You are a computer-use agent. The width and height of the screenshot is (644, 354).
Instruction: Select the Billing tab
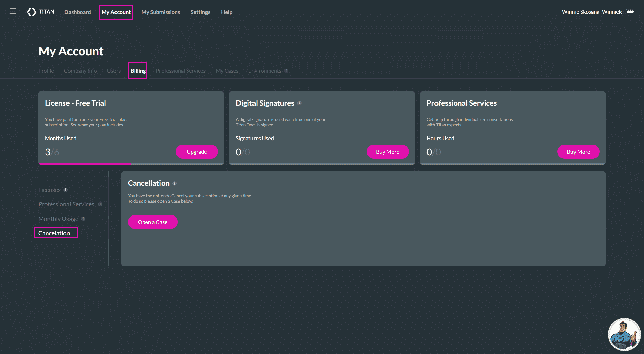(138, 71)
